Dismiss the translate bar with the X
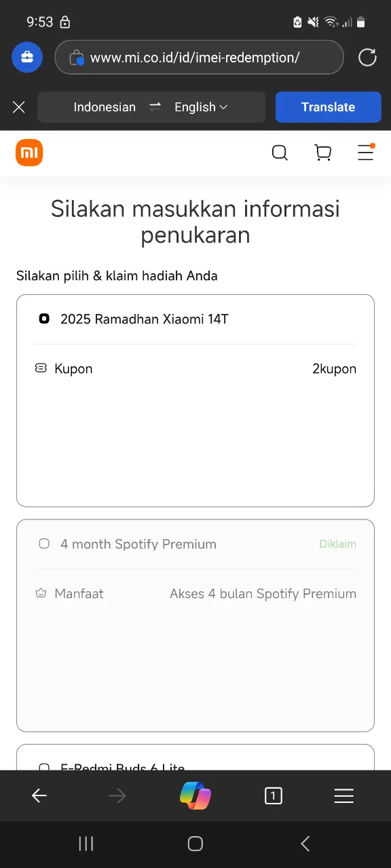This screenshot has width=391, height=868. coord(19,107)
